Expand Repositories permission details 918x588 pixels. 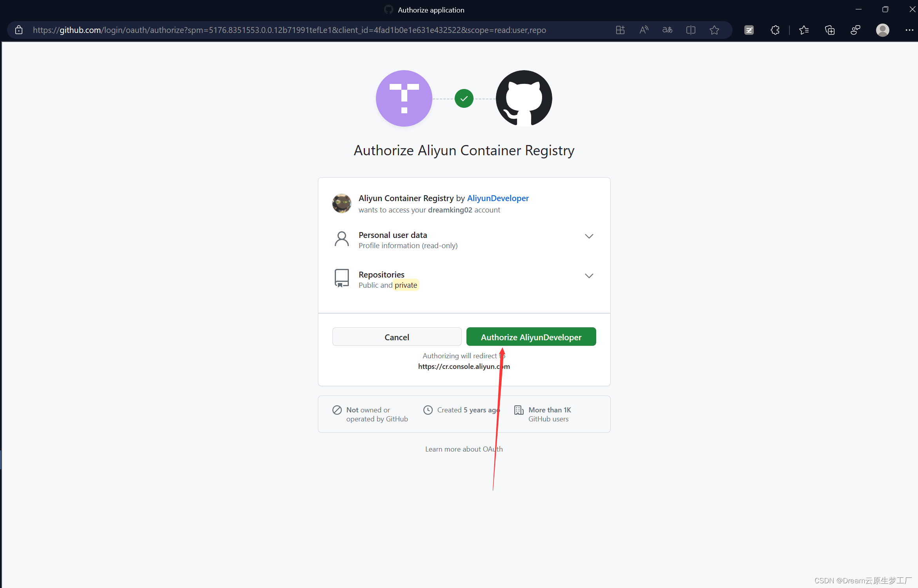(589, 276)
